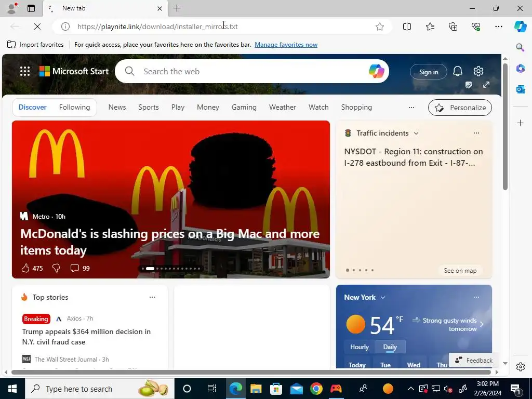Open File Explorer from the taskbar
The image size is (532, 399).
(256, 389)
